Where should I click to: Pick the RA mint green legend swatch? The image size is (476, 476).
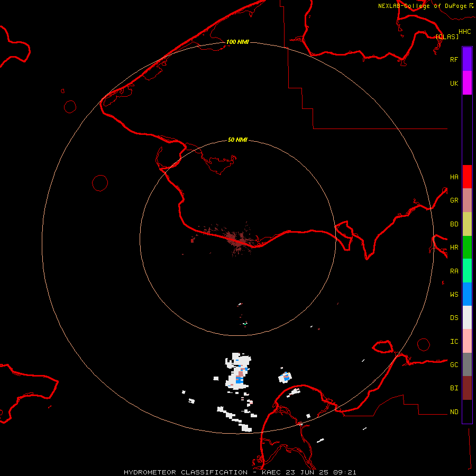467,271
